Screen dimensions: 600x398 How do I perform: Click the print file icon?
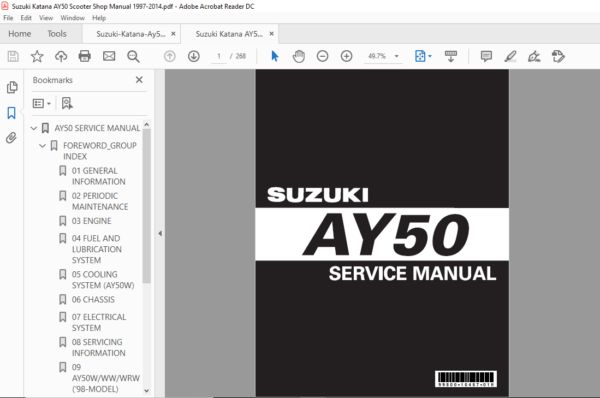(85, 56)
